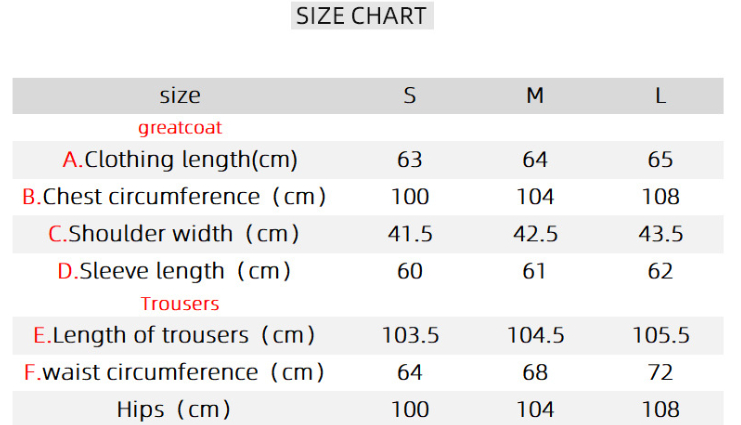Click the Clothing length(cm) row label
The width and height of the screenshot is (741, 425).
tap(180, 159)
